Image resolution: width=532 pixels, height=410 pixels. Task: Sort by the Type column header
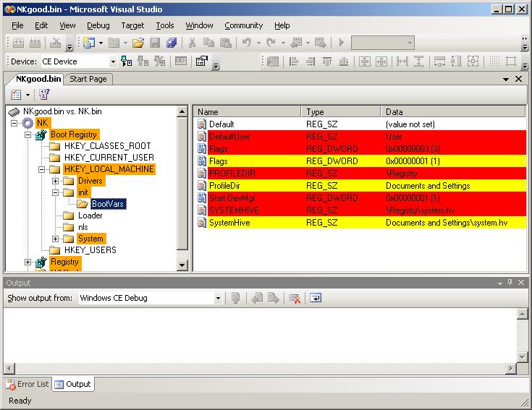point(341,111)
